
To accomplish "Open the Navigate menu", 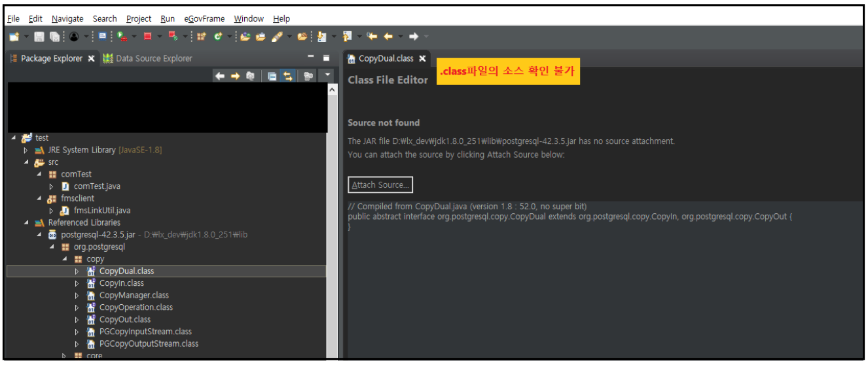I will pos(67,18).
